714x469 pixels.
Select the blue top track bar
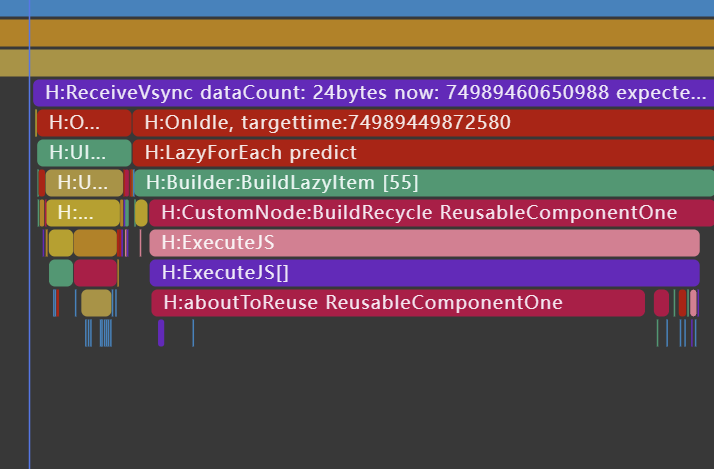(357, 8)
